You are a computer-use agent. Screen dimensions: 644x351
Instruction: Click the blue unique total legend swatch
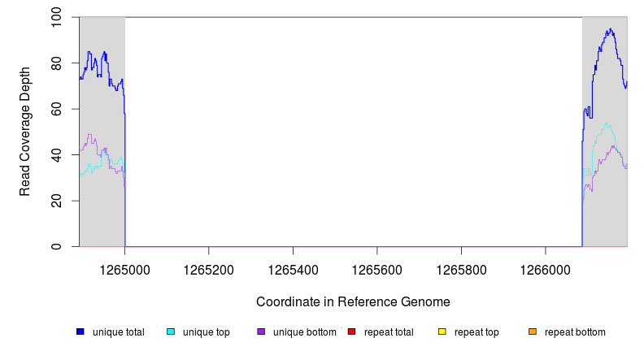tap(80, 332)
